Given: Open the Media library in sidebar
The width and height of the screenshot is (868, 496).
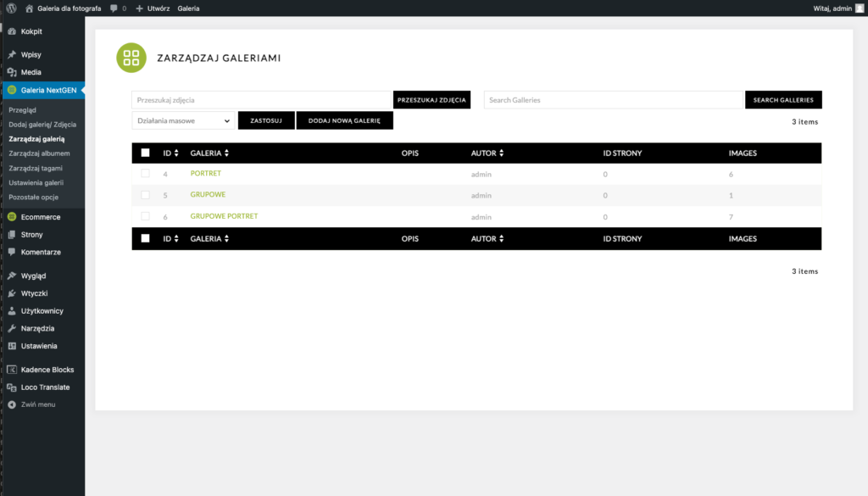Looking at the screenshot, I should (31, 72).
